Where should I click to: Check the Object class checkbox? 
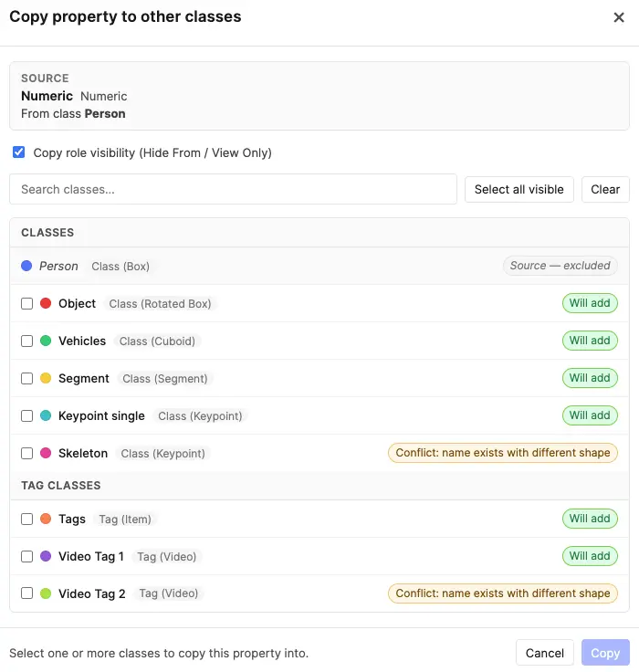tap(27, 303)
